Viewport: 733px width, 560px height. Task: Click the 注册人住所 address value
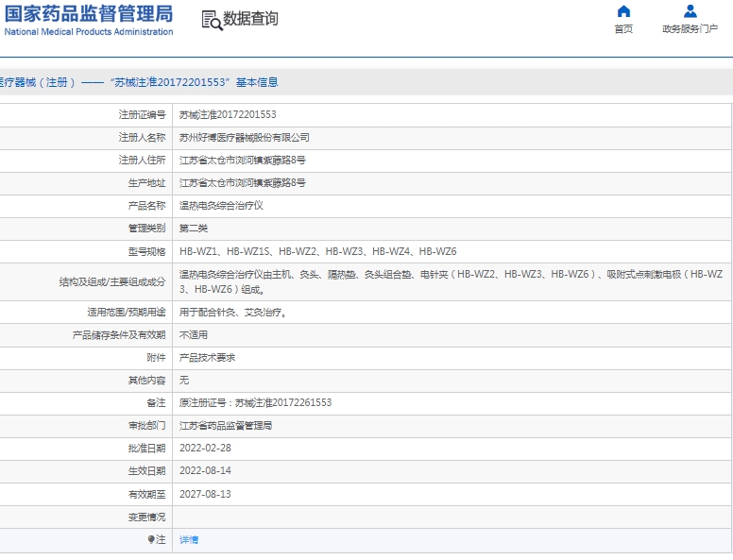(242, 161)
